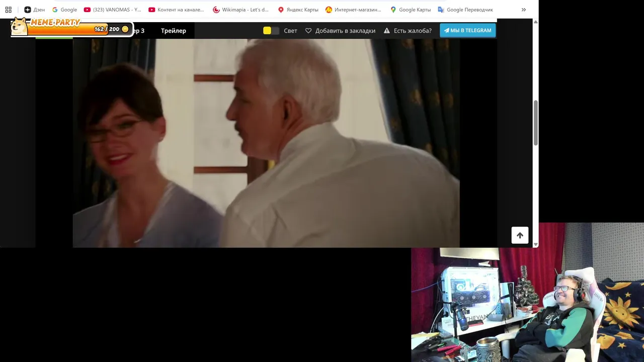Click the Добавить в закладки button
644x362 pixels.
coord(340,31)
